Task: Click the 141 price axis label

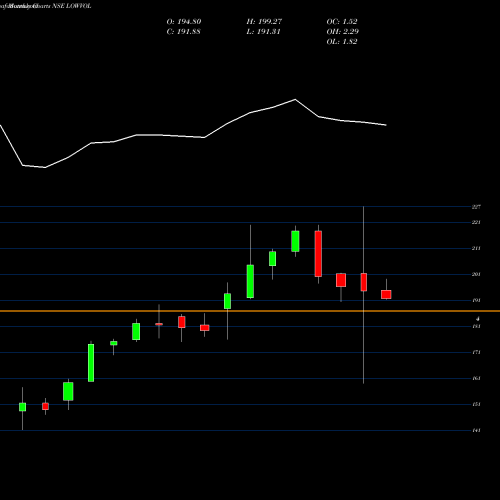Action: coord(476,430)
